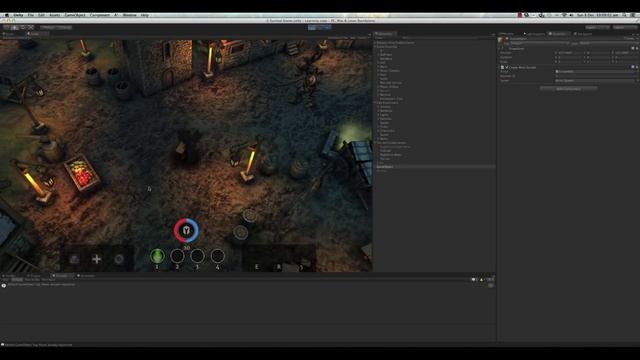Open the Help menu

pyautogui.click(x=144, y=15)
